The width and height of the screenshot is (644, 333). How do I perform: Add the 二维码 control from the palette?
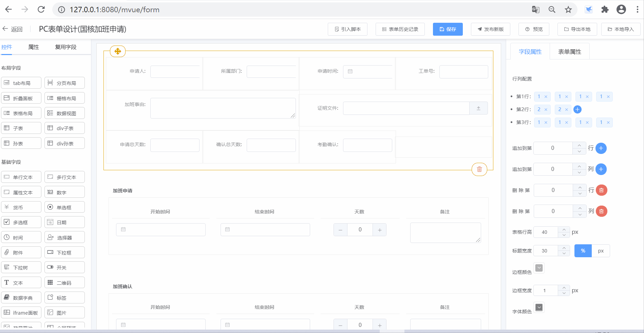pyautogui.click(x=64, y=283)
